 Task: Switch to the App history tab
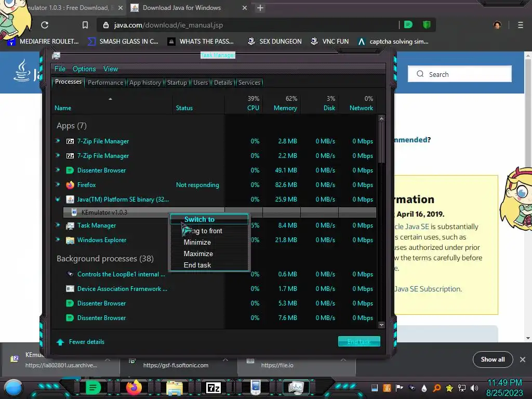point(145,83)
